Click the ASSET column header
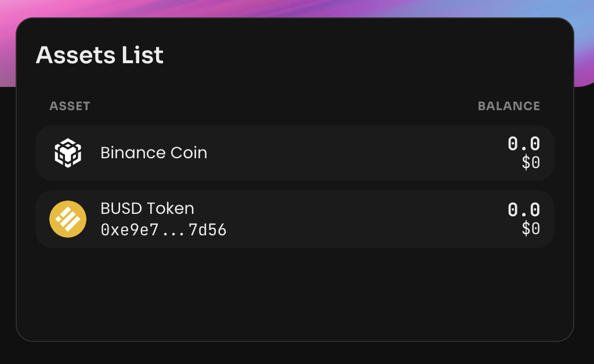This screenshot has height=364, width=594. click(70, 106)
